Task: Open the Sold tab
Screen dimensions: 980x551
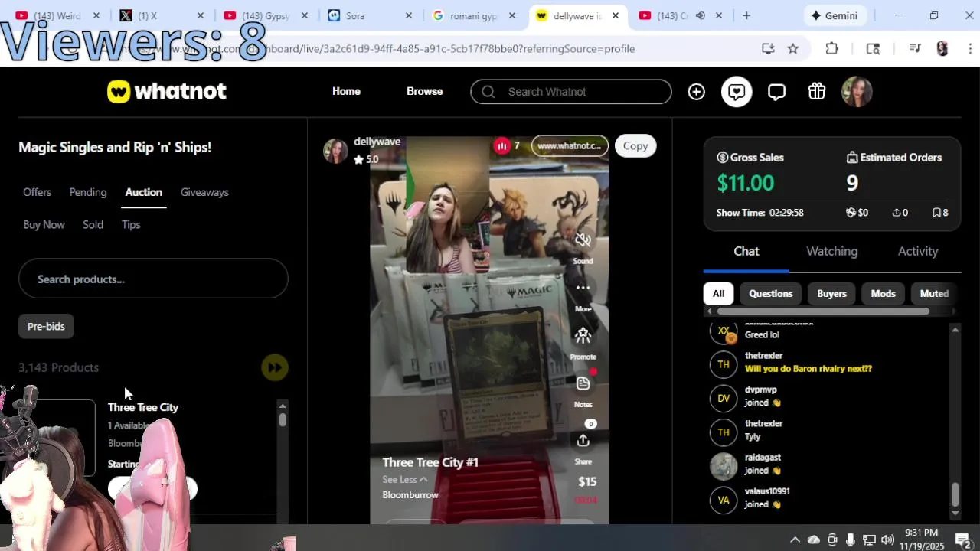Action: (93, 224)
